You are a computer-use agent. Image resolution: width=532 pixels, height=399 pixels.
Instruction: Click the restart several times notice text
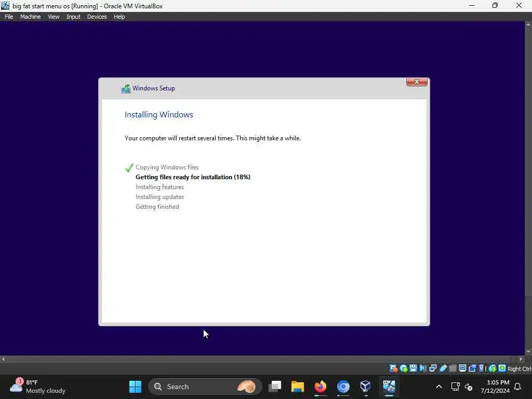click(212, 138)
